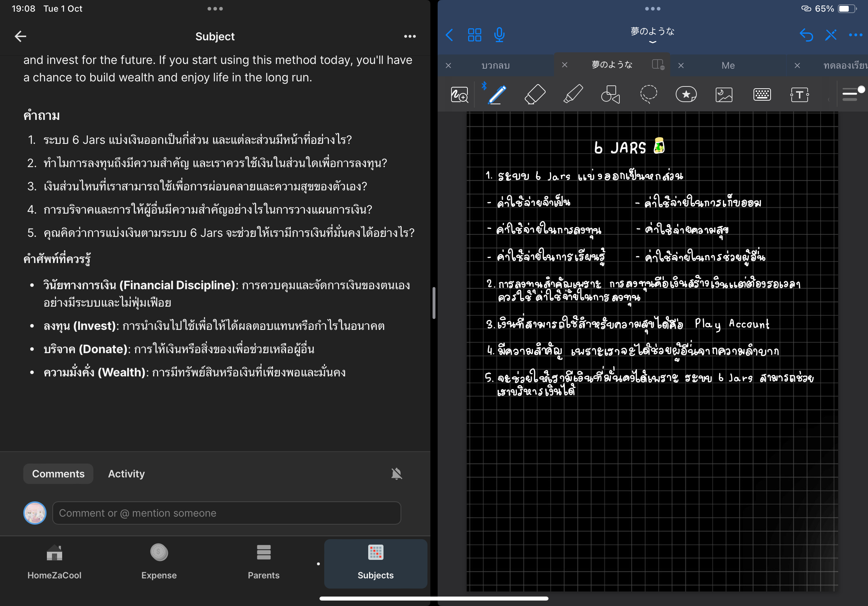Click the comment input field
Viewport: 868px width, 606px height.
pos(226,513)
